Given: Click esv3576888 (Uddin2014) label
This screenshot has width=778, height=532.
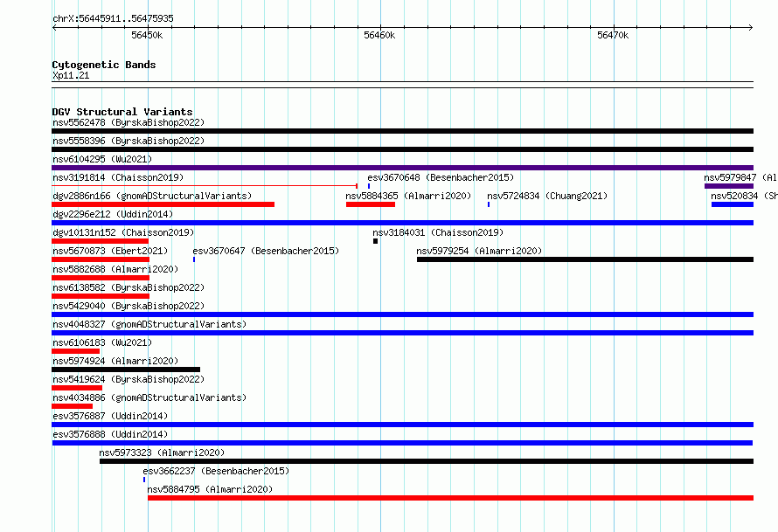Looking at the screenshot, I should (x=110, y=434).
